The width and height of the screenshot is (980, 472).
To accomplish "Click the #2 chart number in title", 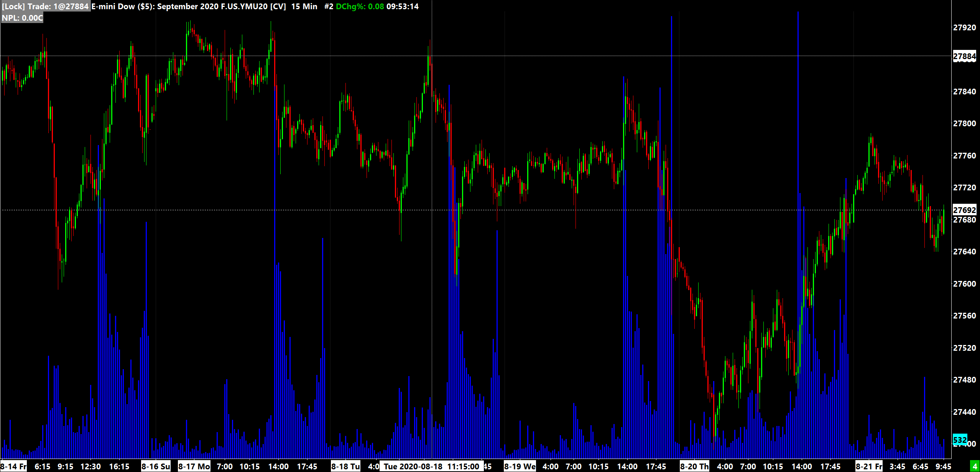I will tap(329, 7).
